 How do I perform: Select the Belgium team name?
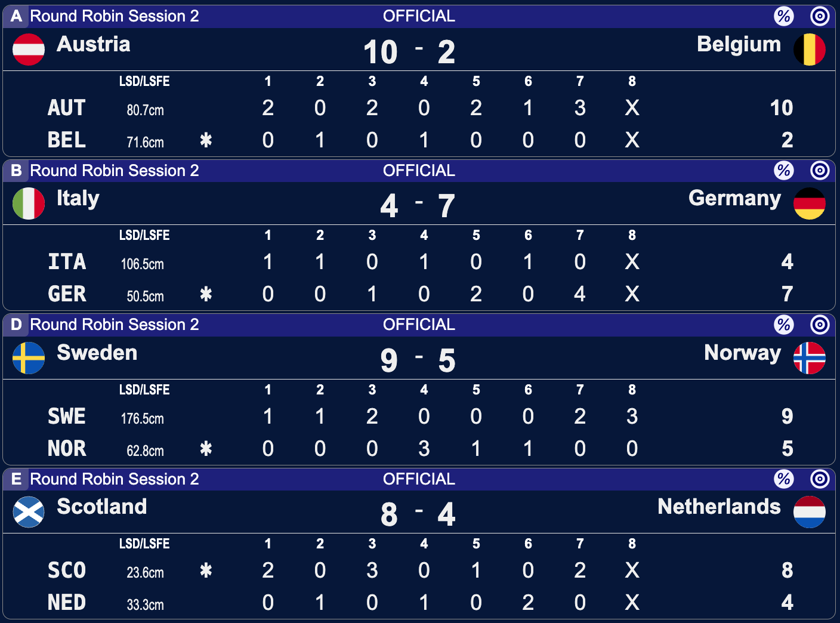[739, 44]
